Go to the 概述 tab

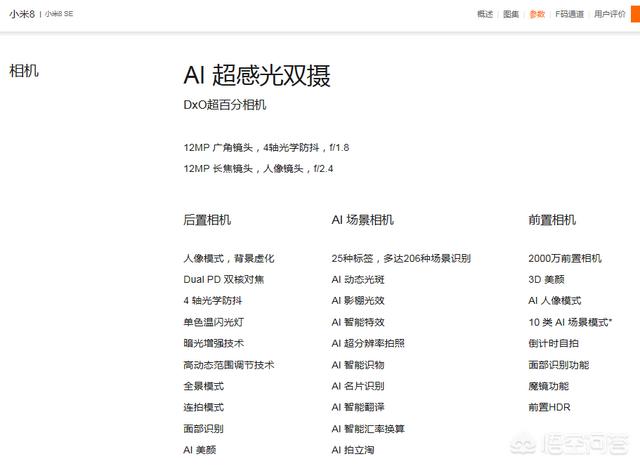click(x=485, y=14)
